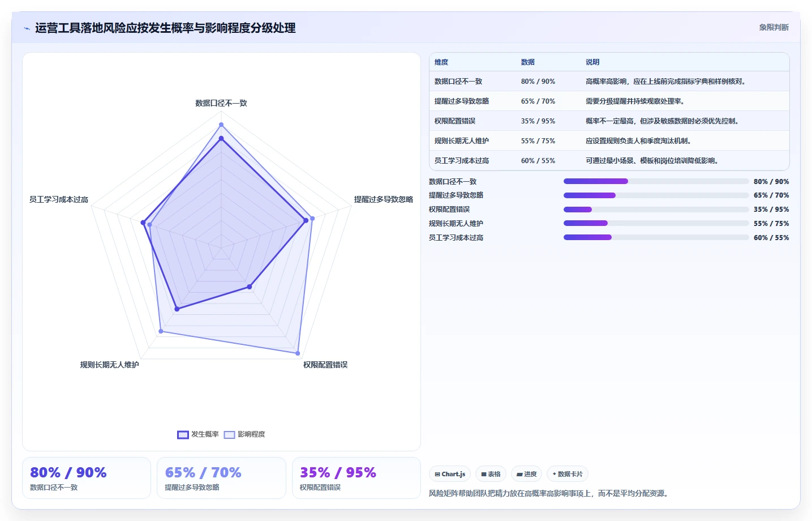Image resolution: width=812 pixels, height=521 pixels.
Task: Click the Chart.js tag chip
Action: [450, 474]
